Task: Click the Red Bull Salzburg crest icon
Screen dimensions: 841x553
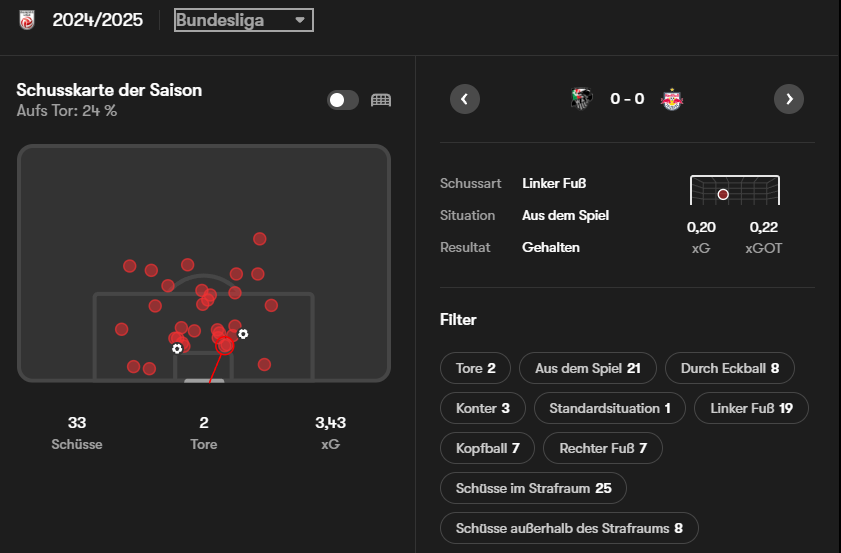Action: tap(671, 99)
